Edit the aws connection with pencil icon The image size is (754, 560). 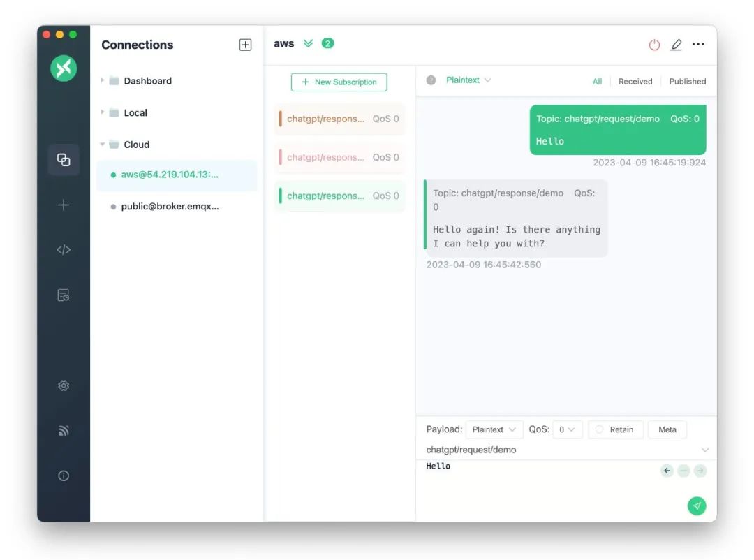[676, 45]
